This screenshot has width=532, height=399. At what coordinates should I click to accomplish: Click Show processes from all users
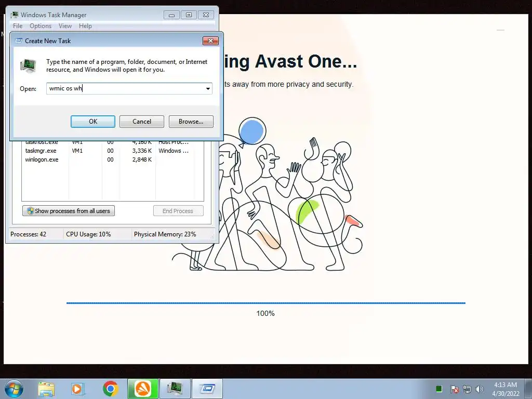click(x=69, y=211)
